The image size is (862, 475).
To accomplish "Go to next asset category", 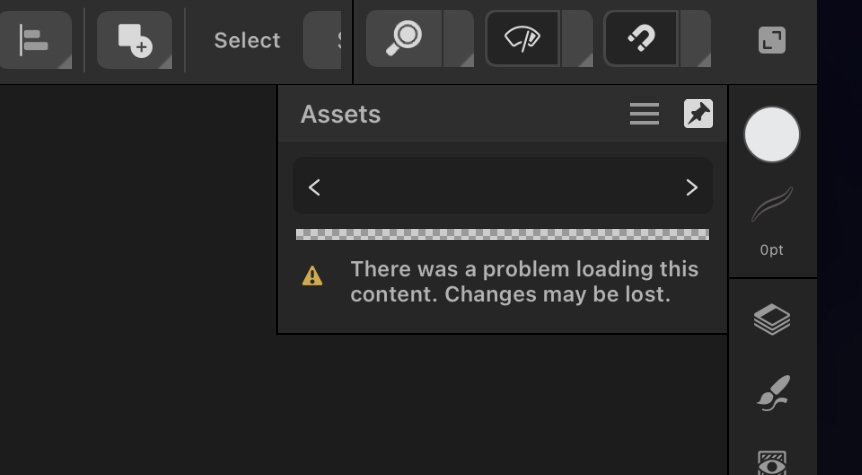I will click(692, 187).
